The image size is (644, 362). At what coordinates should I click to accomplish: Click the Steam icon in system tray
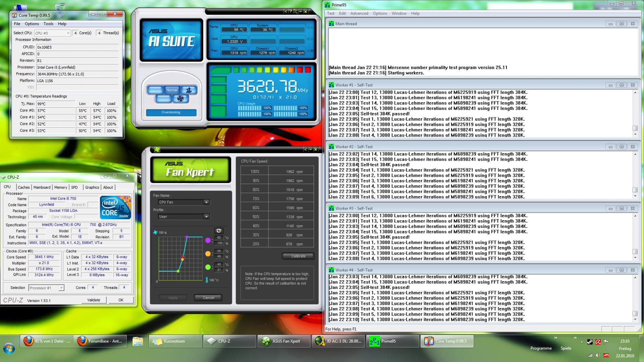[590, 342]
